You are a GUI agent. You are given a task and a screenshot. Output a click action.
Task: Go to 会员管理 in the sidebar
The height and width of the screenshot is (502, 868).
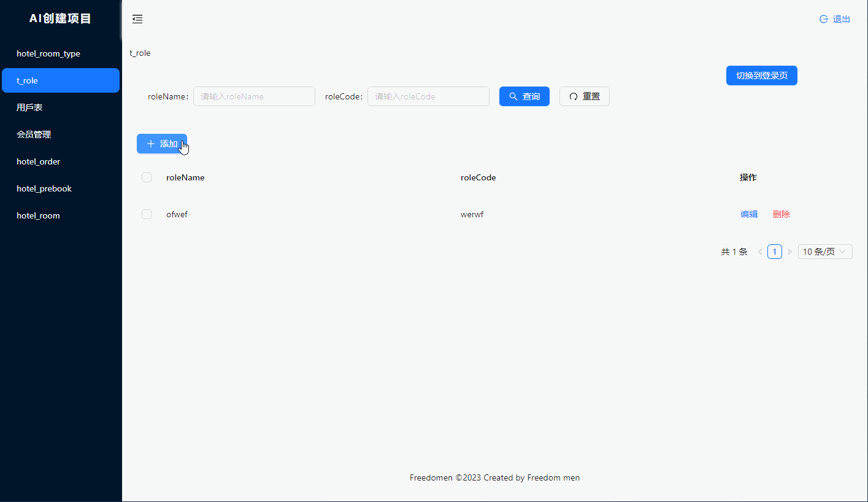[x=61, y=134]
